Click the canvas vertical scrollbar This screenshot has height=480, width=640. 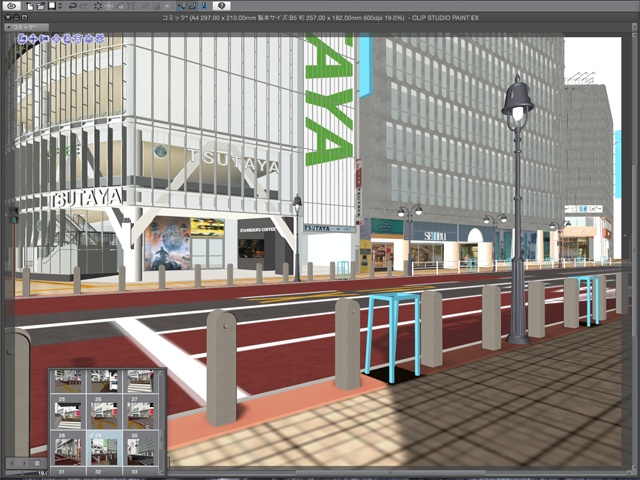[634, 253]
